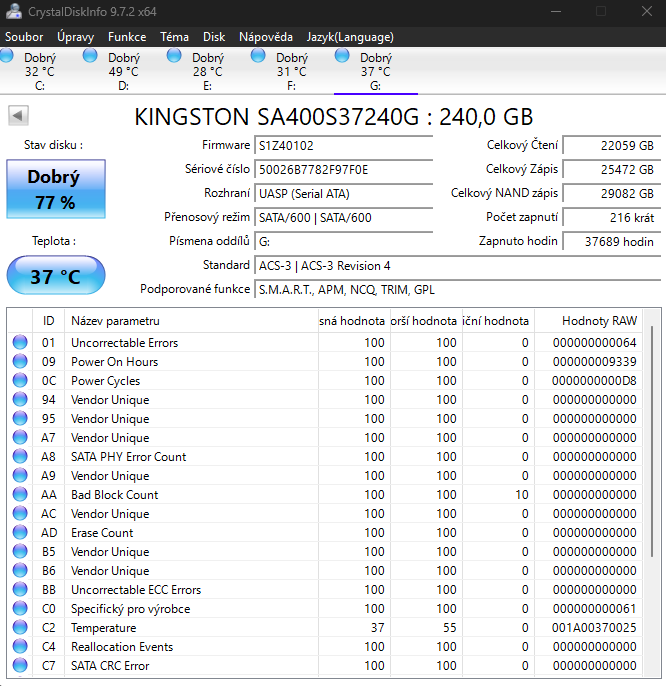This screenshot has width=666, height=686.
Task: Open the Soubor menu
Action: point(24,37)
